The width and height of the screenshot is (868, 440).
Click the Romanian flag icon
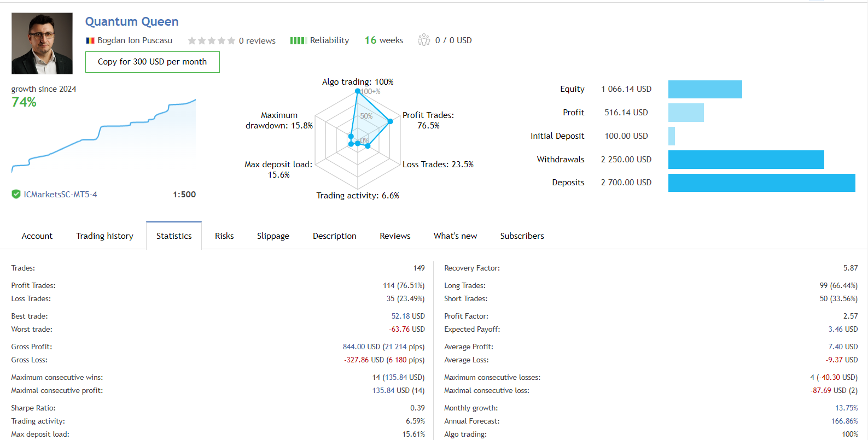pos(90,40)
